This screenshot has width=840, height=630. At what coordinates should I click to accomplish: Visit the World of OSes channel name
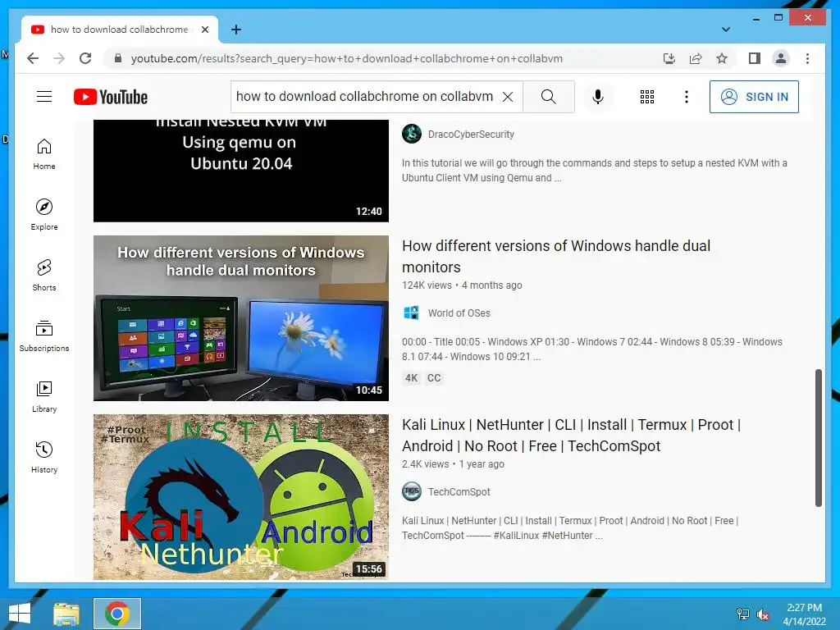[x=459, y=313]
